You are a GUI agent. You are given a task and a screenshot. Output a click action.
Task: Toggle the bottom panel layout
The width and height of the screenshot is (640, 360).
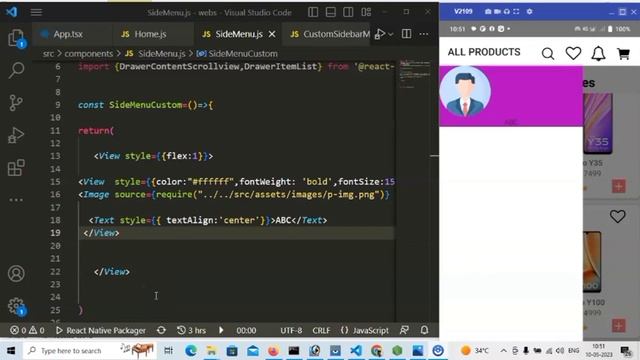point(331,12)
